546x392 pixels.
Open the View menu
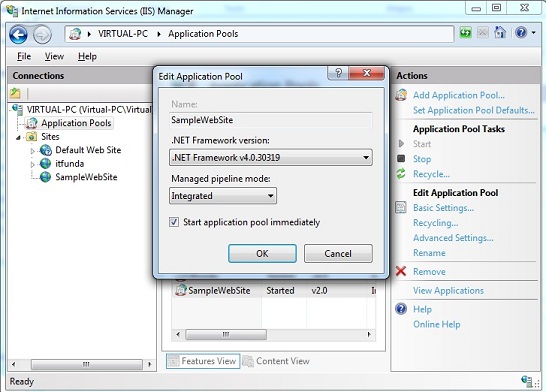click(54, 56)
